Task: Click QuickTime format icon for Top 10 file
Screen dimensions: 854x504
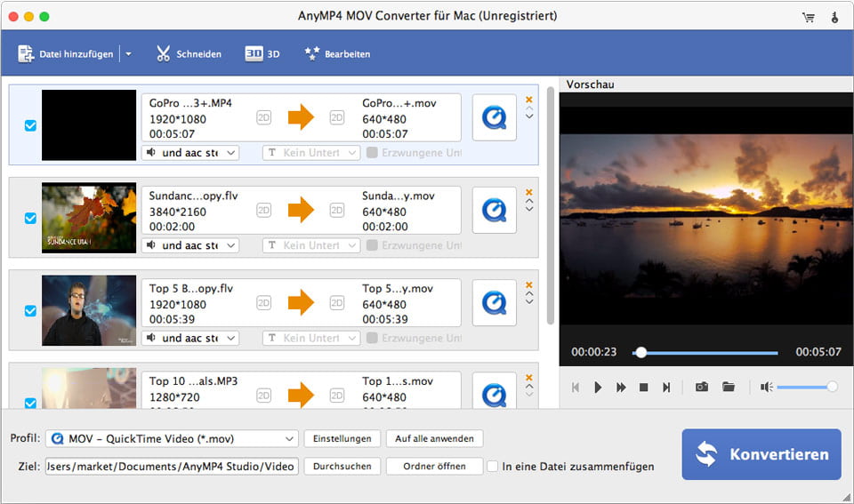Action: 494,391
